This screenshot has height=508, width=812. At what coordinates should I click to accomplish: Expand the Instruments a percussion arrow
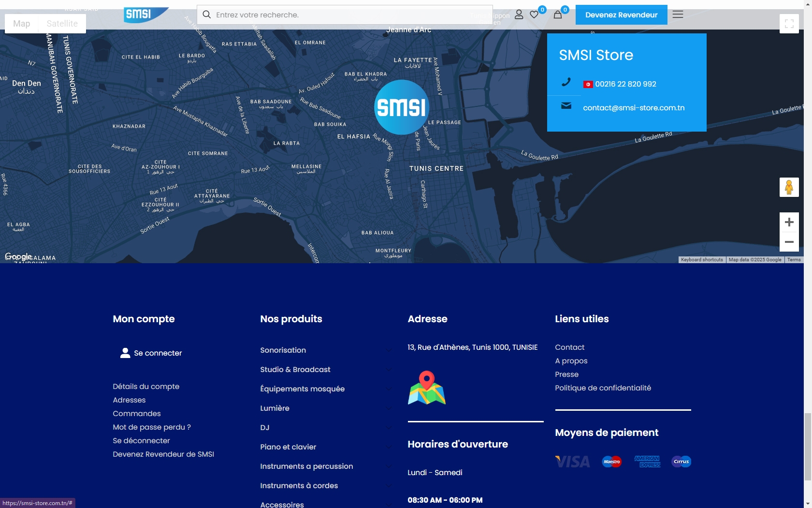pos(389,466)
